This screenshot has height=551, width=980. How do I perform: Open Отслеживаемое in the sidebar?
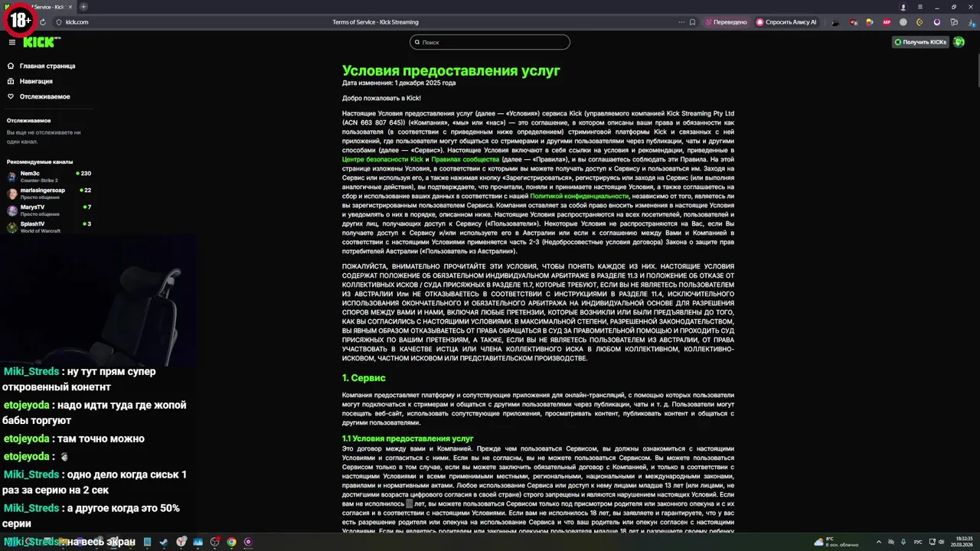[x=38, y=96]
